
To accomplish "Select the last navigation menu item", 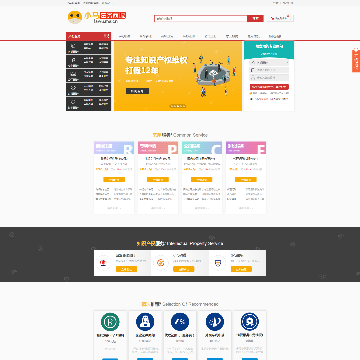I will pos(275,36).
